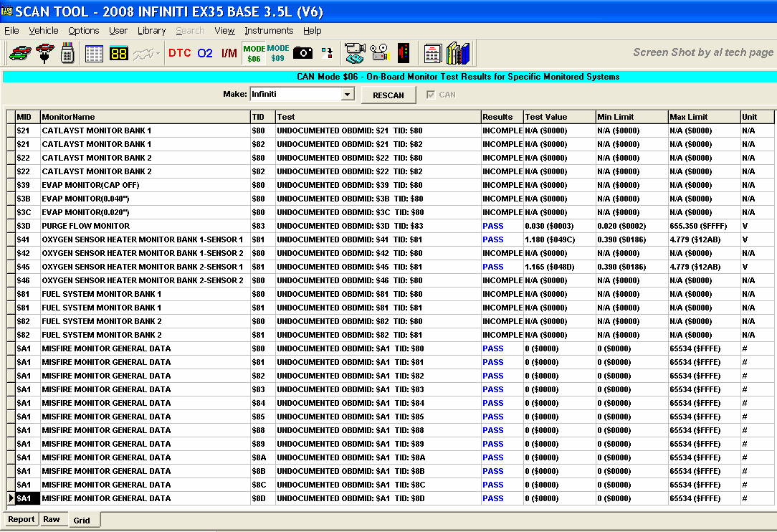
Task: Click the data transfer arrow icon
Action: pyautogui.click(x=328, y=53)
